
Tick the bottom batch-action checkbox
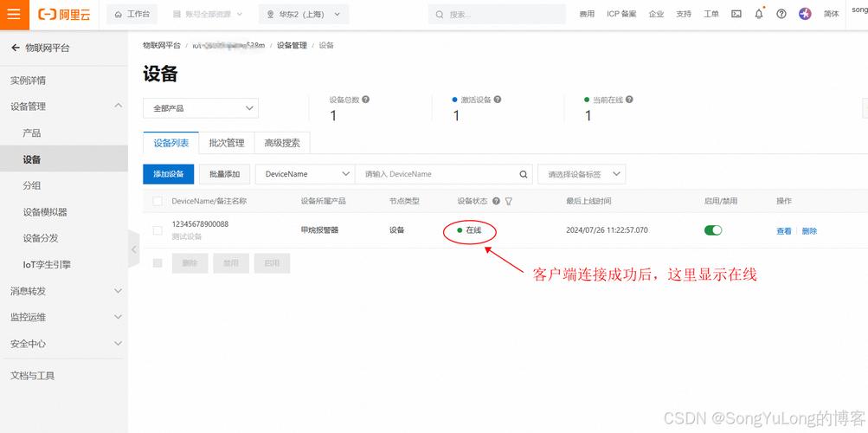tap(158, 263)
